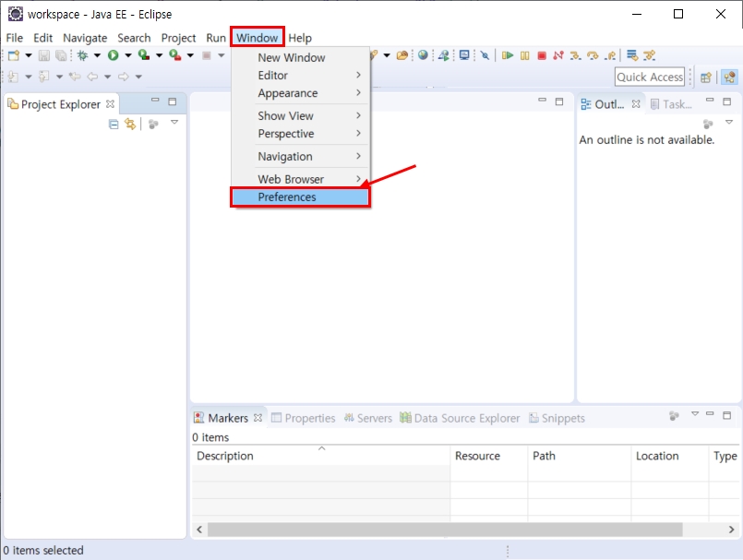This screenshot has width=743, height=560.
Task: Click the Disconnect debug icon
Action: click(558, 55)
